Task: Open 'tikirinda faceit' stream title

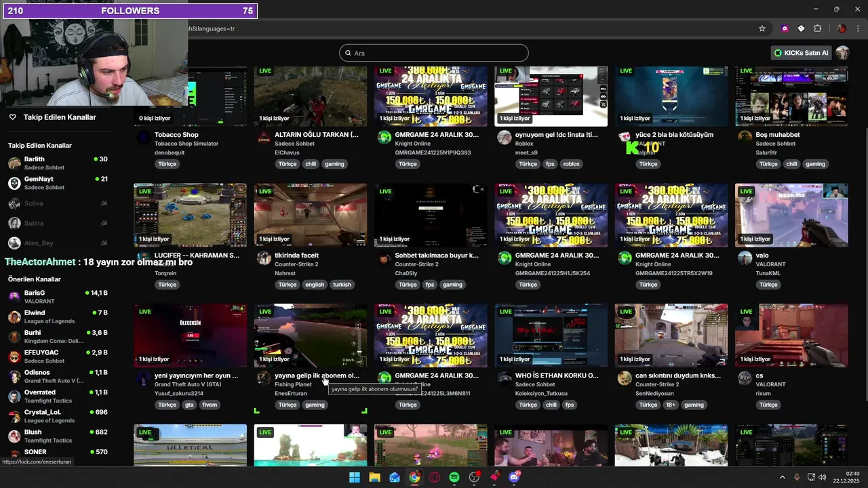Action: [x=296, y=256]
